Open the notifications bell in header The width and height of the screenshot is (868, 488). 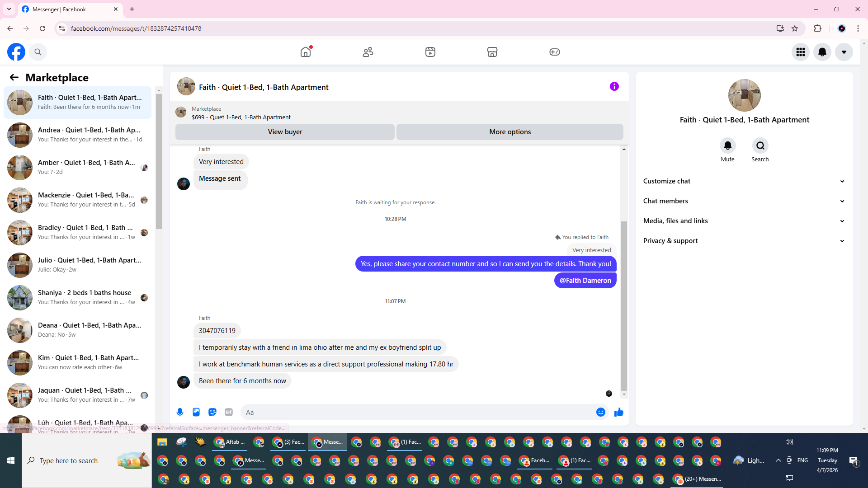[x=822, y=52]
